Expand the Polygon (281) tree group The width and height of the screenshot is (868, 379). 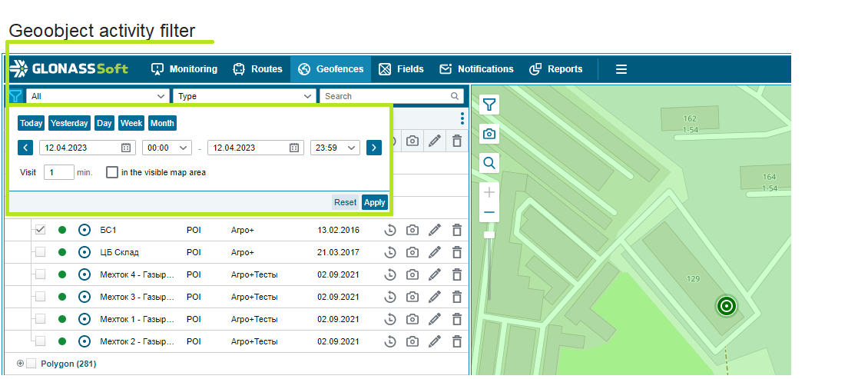pyautogui.click(x=20, y=364)
